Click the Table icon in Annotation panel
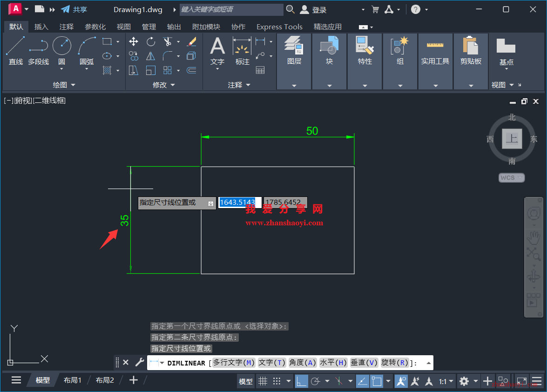This screenshot has width=547, height=392. coord(260,70)
